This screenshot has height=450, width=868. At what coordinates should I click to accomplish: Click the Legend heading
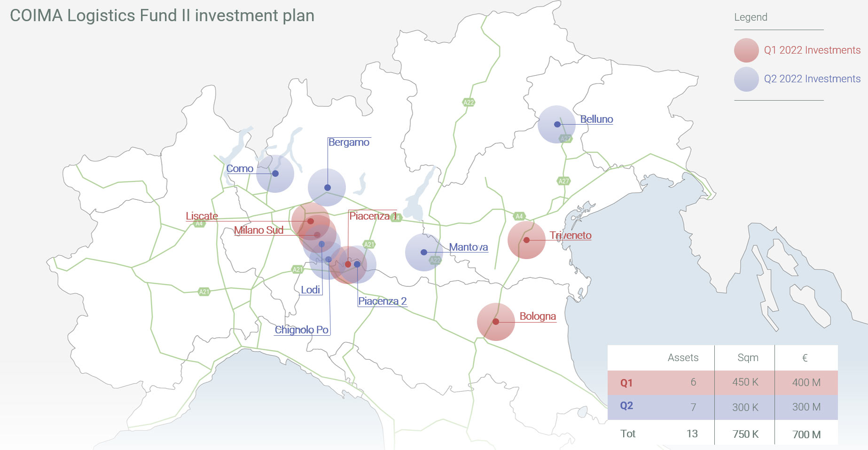(751, 17)
